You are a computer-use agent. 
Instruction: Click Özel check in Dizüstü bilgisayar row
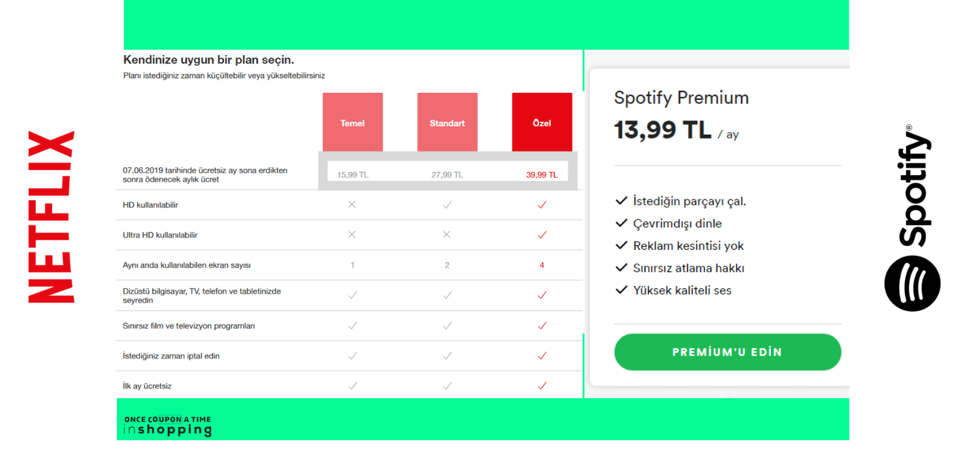coord(542,295)
